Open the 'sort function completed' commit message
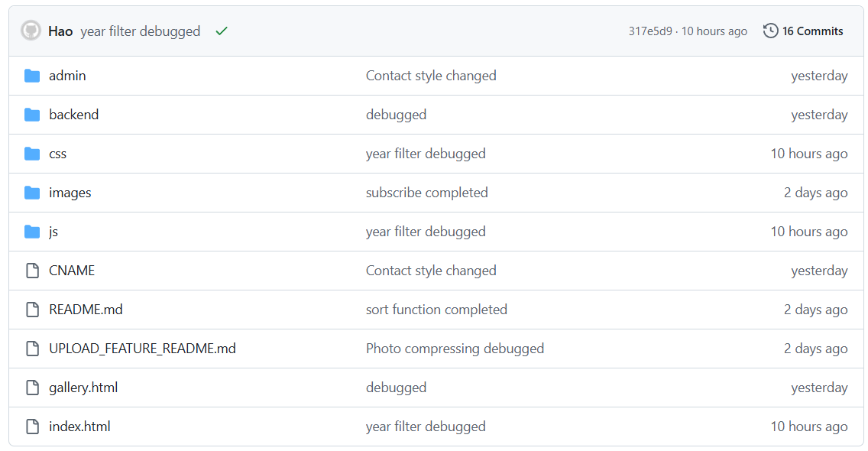 tap(436, 310)
